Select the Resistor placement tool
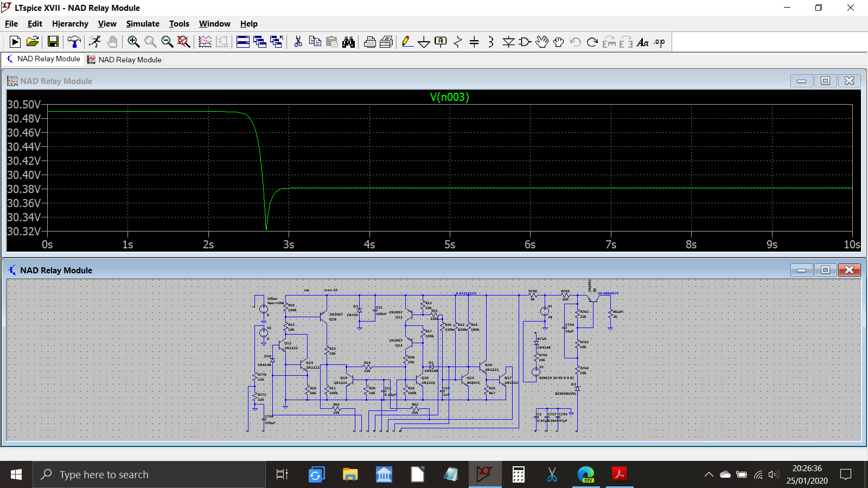This screenshot has height=488, width=868. point(458,42)
